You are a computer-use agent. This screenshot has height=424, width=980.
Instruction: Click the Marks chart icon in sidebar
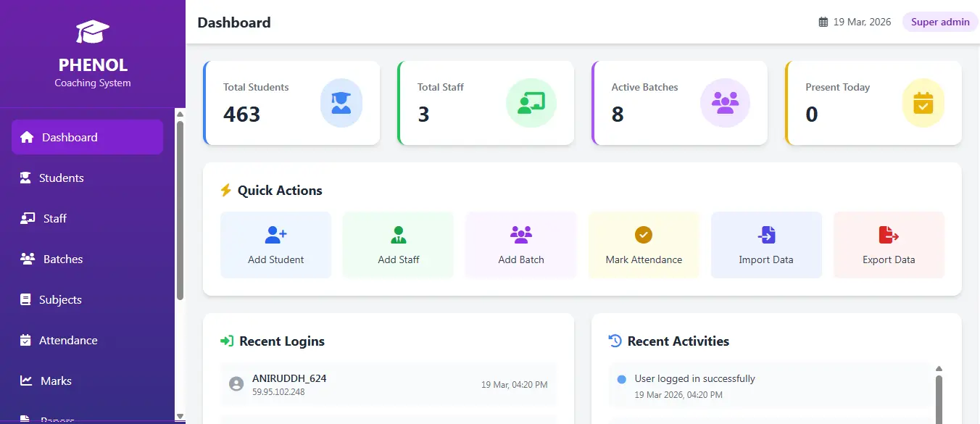click(26, 381)
